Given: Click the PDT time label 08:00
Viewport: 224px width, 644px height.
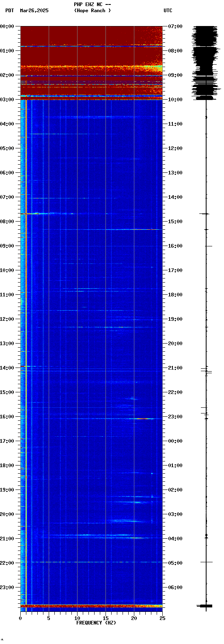Looking at the screenshot, I should coord(7,222).
